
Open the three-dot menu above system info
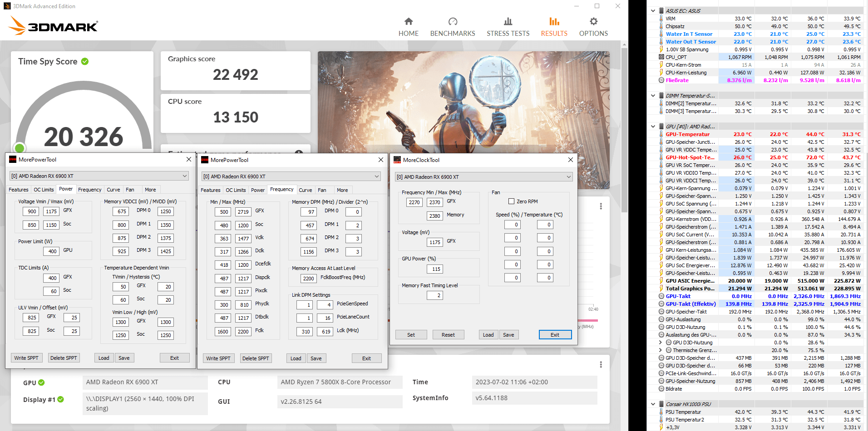click(601, 365)
